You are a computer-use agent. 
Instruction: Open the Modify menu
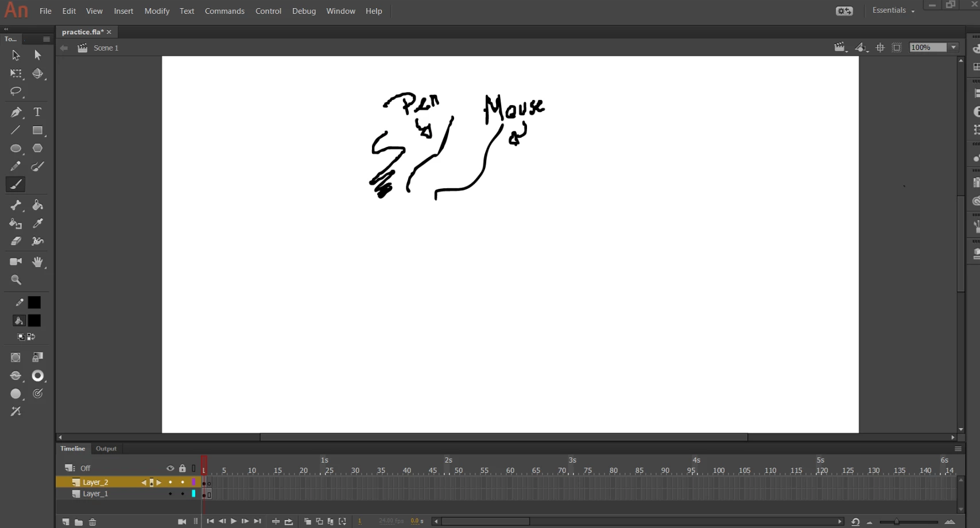click(x=157, y=11)
